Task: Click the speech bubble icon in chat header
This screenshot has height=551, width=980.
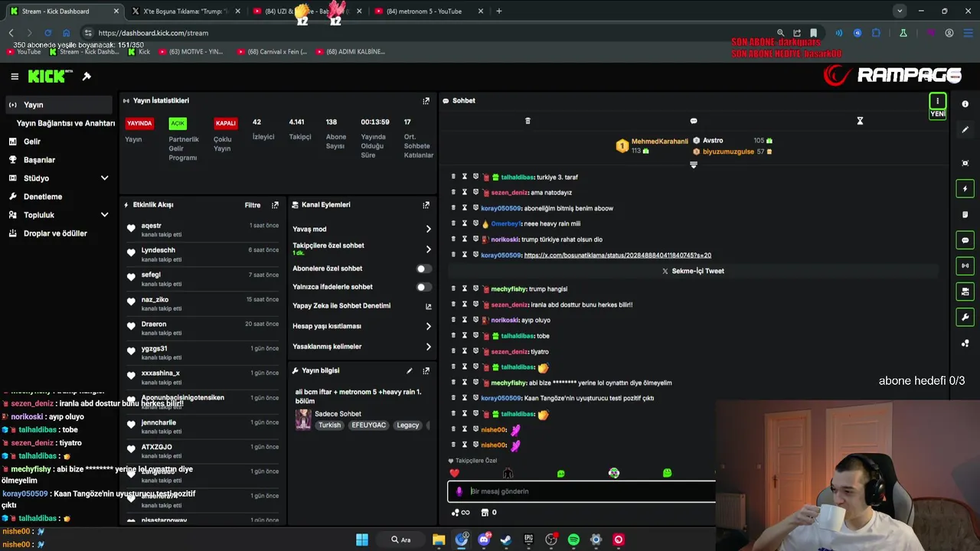Action: click(694, 121)
